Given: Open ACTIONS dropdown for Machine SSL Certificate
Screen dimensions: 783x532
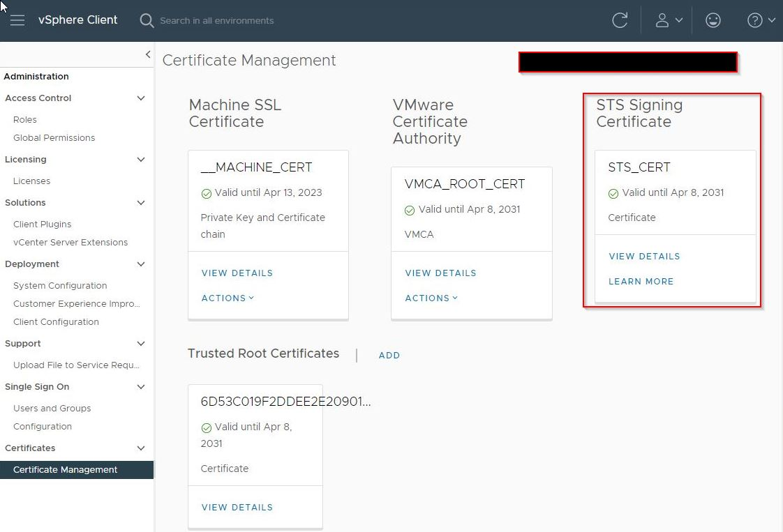Looking at the screenshot, I should coord(228,298).
